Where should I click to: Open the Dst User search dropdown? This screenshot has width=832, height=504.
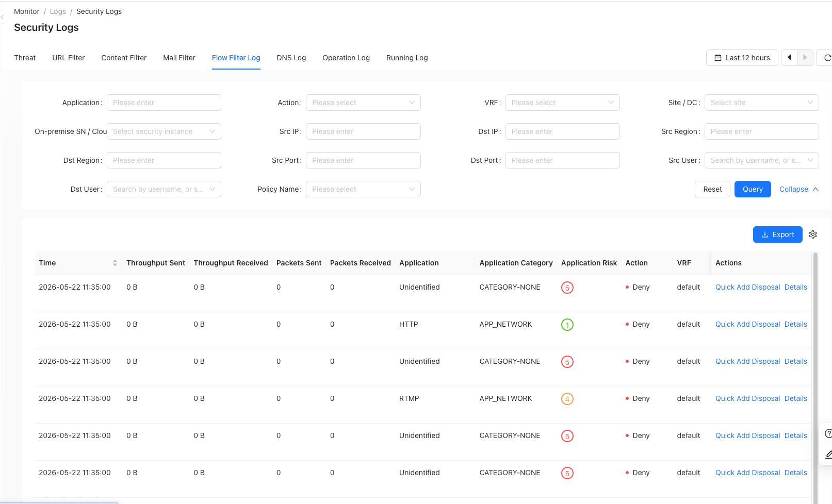(164, 189)
